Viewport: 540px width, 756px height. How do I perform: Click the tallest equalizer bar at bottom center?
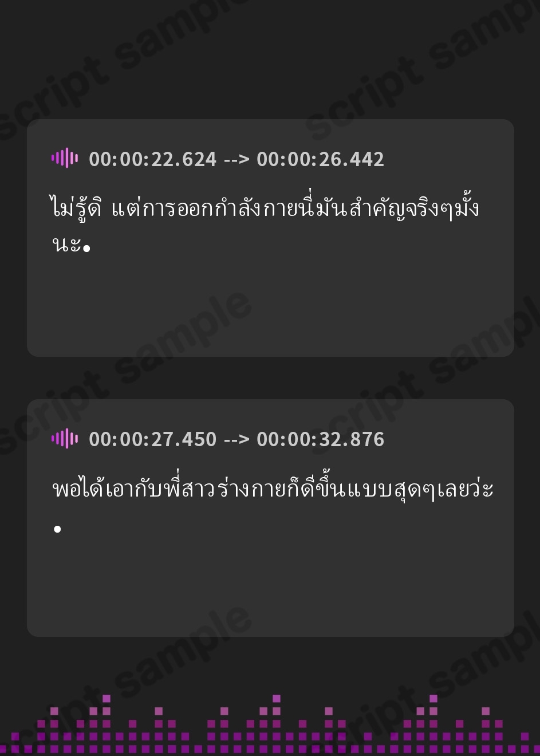click(x=277, y=724)
